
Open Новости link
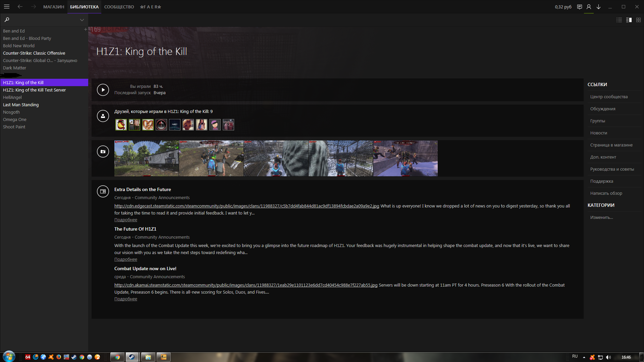tap(599, 133)
